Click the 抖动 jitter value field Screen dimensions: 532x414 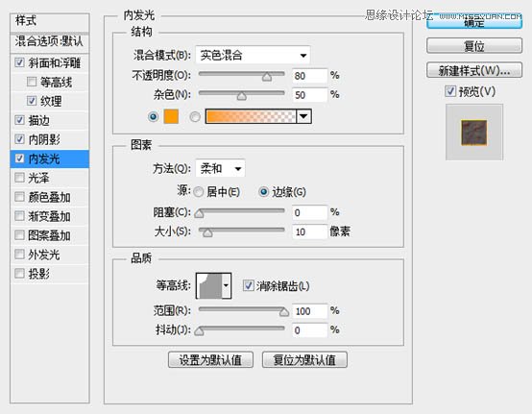[x=310, y=329]
